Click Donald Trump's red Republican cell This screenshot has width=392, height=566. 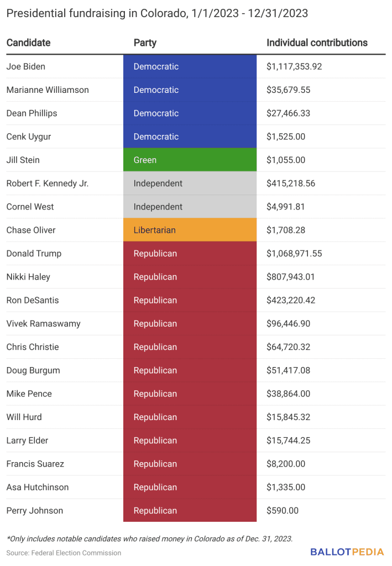[190, 254]
